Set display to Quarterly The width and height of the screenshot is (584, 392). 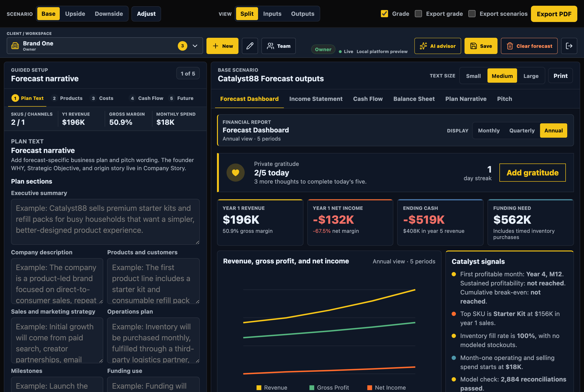point(522,131)
